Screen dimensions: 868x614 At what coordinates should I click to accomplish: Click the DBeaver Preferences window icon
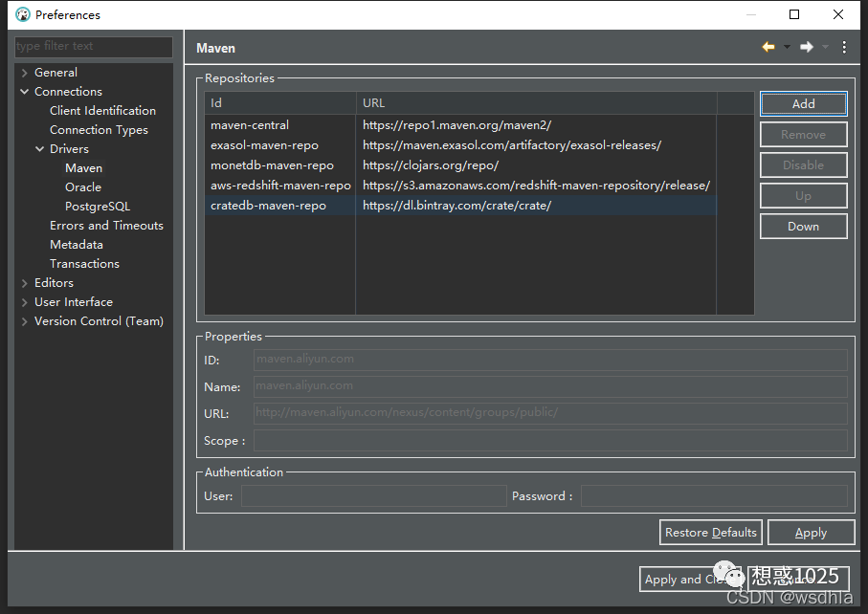pyautogui.click(x=23, y=14)
